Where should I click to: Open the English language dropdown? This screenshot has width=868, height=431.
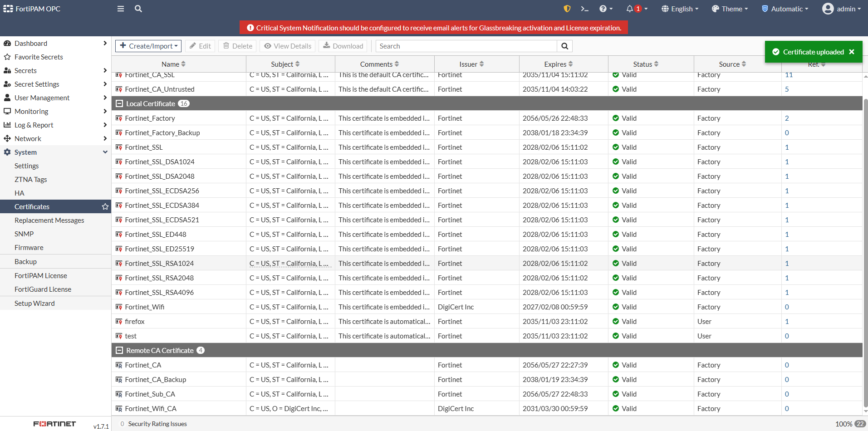pos(680,9)
